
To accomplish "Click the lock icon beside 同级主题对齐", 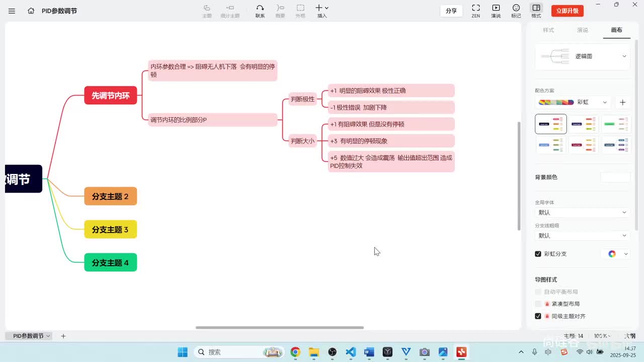I will pos(547,316).
